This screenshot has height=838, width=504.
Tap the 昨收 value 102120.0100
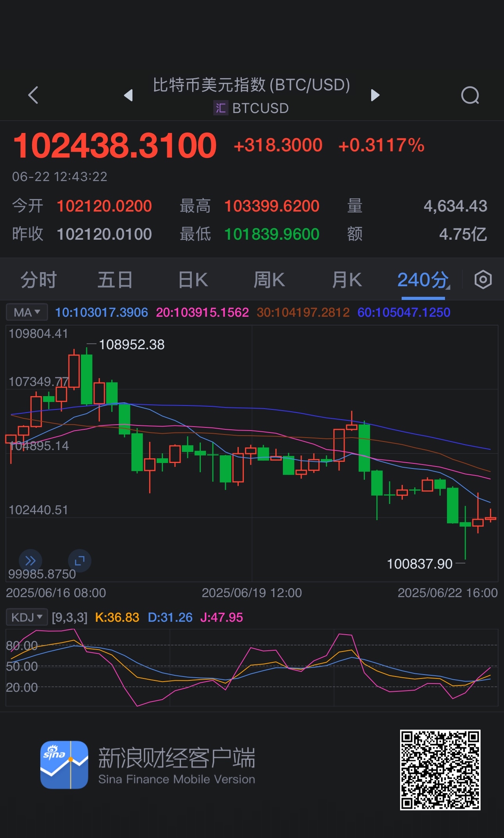click(x=104, y=234)
